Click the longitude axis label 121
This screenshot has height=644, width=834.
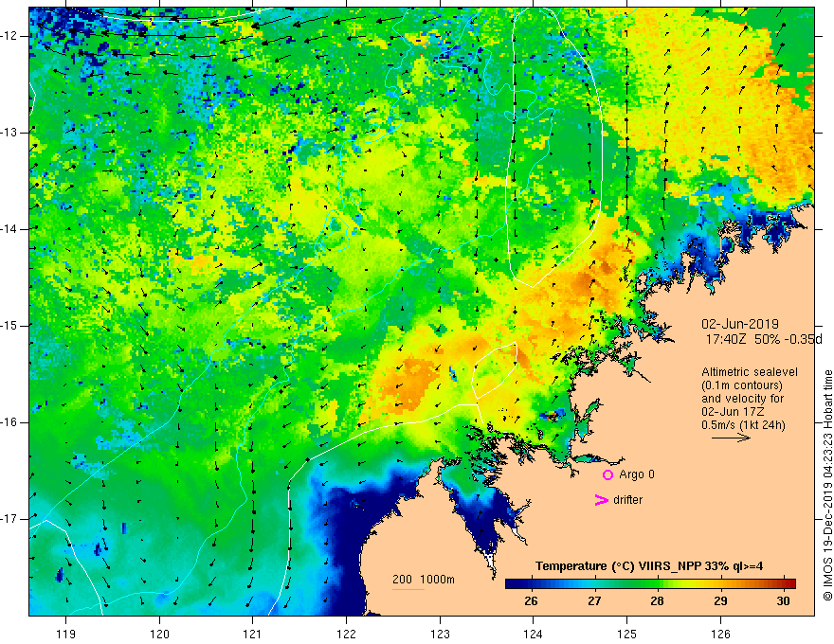253,634
